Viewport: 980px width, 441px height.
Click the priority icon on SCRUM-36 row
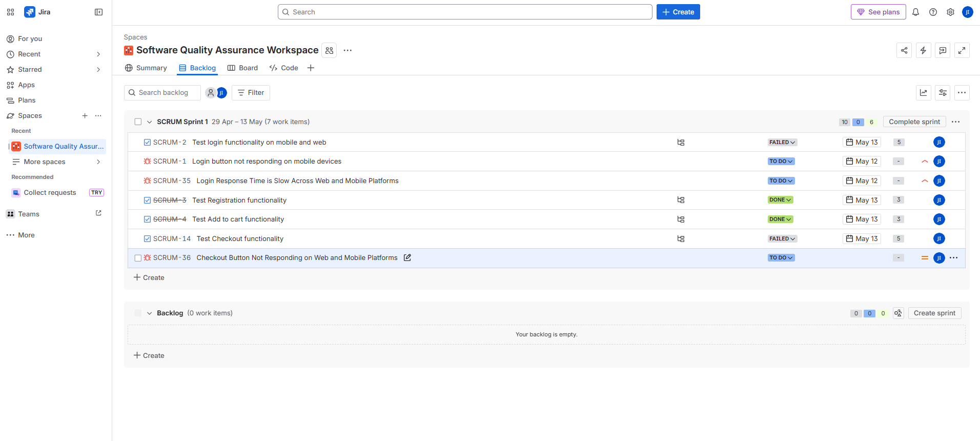(x=925, y=258)
